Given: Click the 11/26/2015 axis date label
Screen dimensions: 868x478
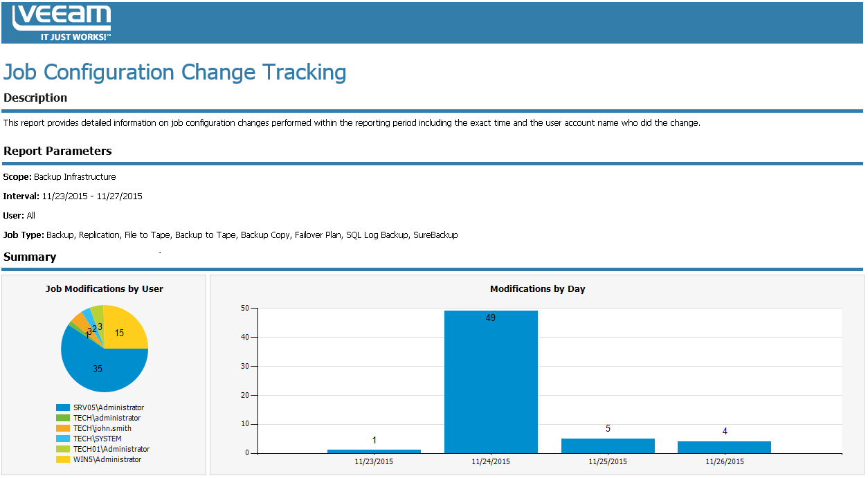Looking at the screenshot, I should [x=725, y=461].
